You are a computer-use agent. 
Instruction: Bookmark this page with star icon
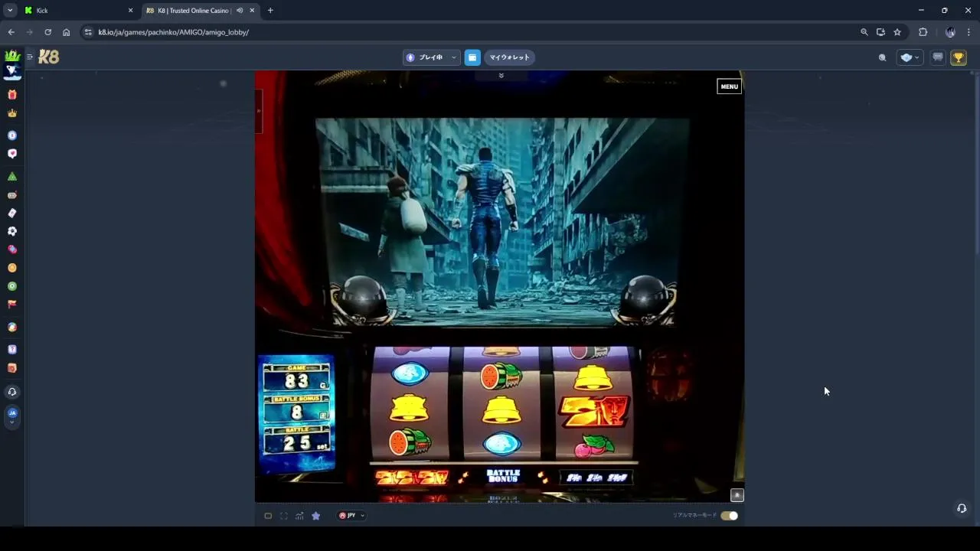point(897,32)
